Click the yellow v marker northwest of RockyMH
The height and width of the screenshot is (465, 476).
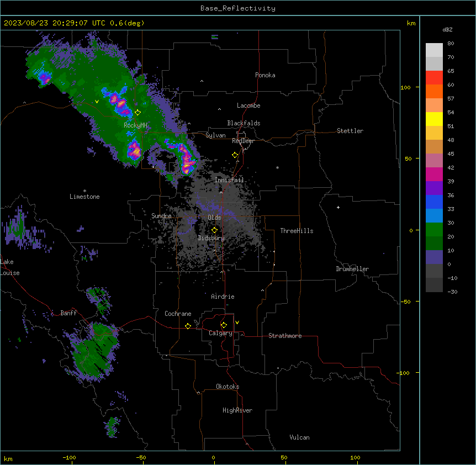click(97, 102)
